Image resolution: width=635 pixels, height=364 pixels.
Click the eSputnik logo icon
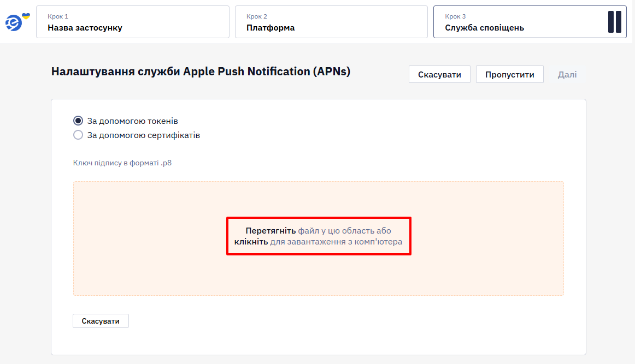[17, 22]
